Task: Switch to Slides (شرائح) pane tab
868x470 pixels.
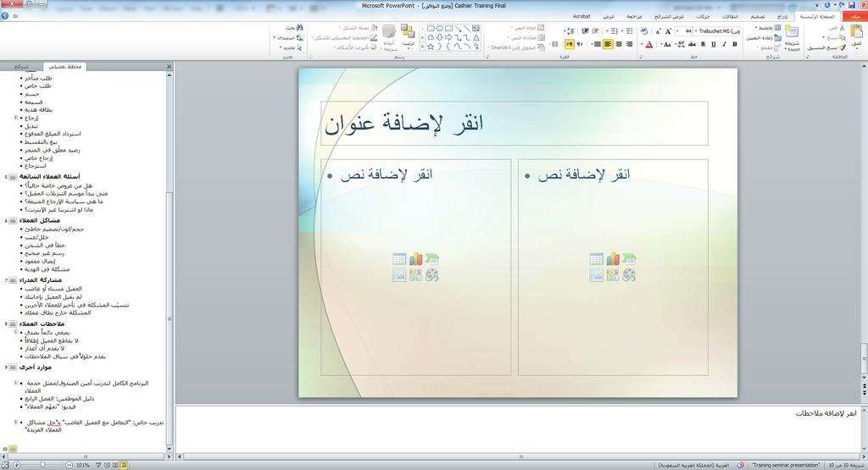Action: (x=21, y=66)
